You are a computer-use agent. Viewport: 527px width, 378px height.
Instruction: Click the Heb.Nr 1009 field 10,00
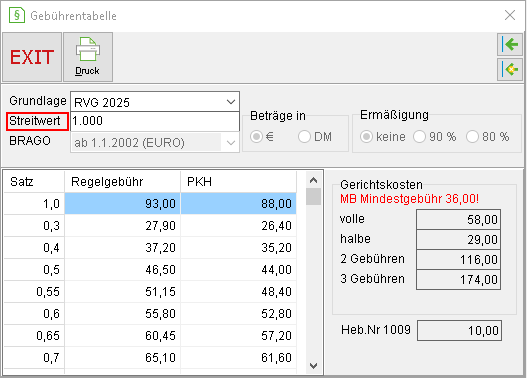click(x=459, y=331)
